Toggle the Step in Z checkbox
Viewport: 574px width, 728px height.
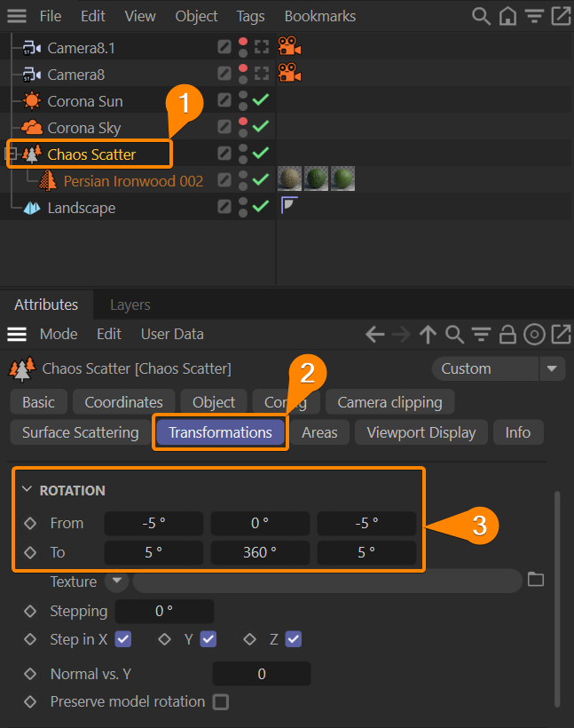pos(294,639)
